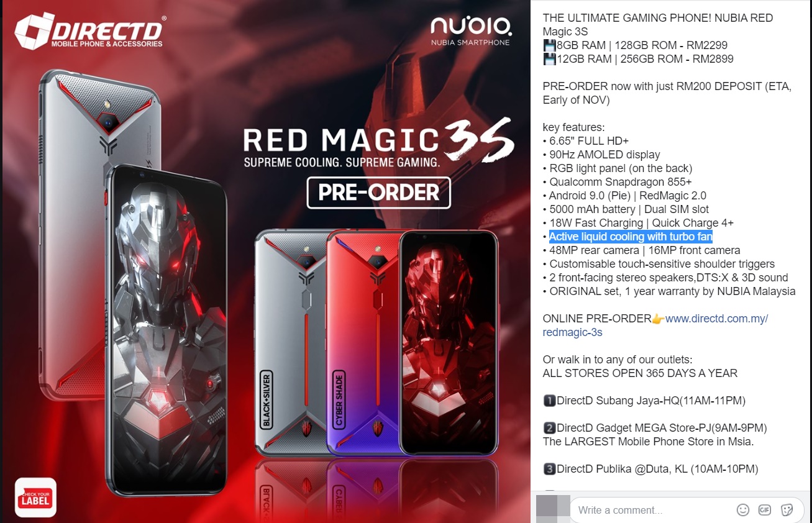Click the PRE-ORDER button on the poster
The height and width of the screenshot is (523, 812).
(x=378, y=193)
